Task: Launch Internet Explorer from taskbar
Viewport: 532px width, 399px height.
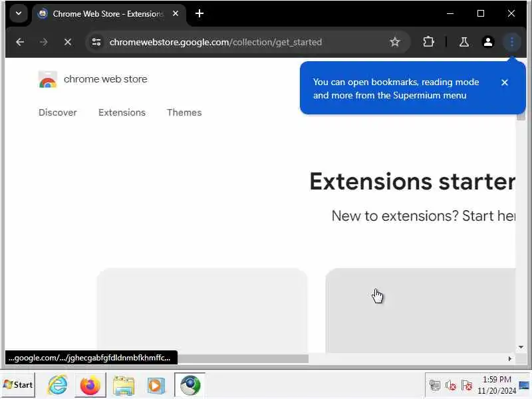Action: [x=57, y=385]
